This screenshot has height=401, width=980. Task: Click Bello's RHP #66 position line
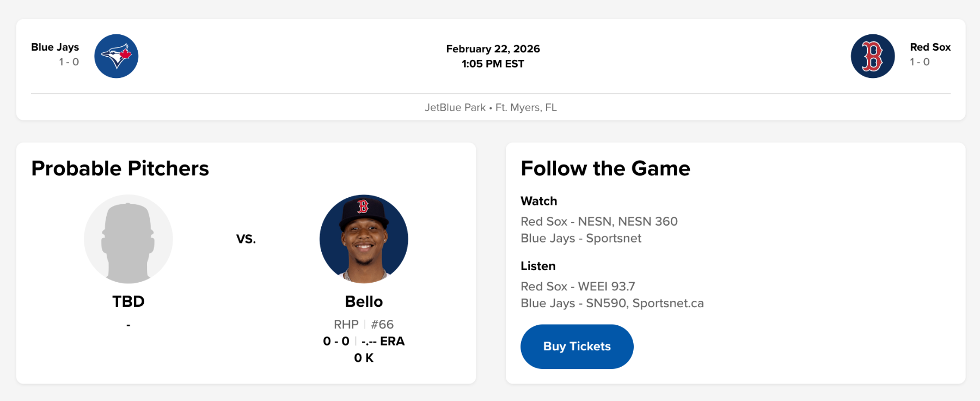pos(364,324)
